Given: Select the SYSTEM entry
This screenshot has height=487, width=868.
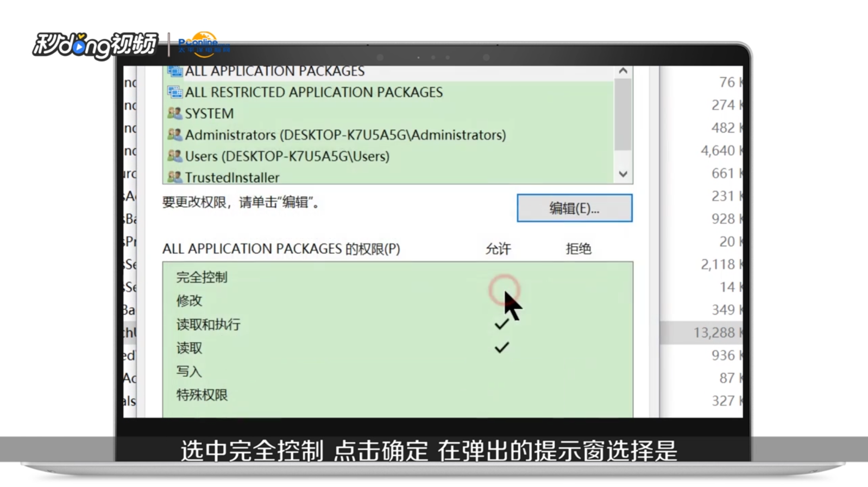Looking at the screenshot, I should pos(388,114).
